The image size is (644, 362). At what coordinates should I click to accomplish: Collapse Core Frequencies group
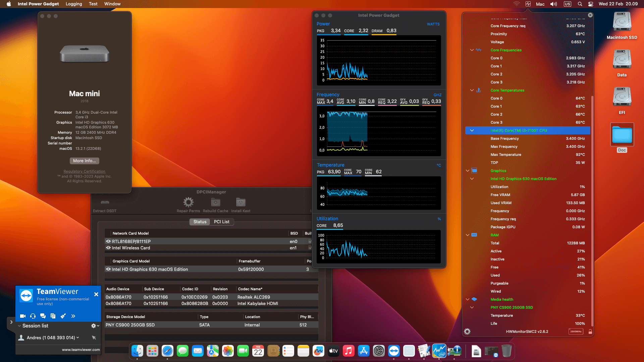tap(472, 50)
